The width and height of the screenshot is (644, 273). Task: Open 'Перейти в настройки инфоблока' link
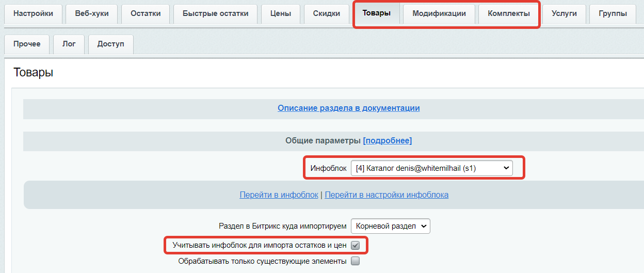point(387,195)
